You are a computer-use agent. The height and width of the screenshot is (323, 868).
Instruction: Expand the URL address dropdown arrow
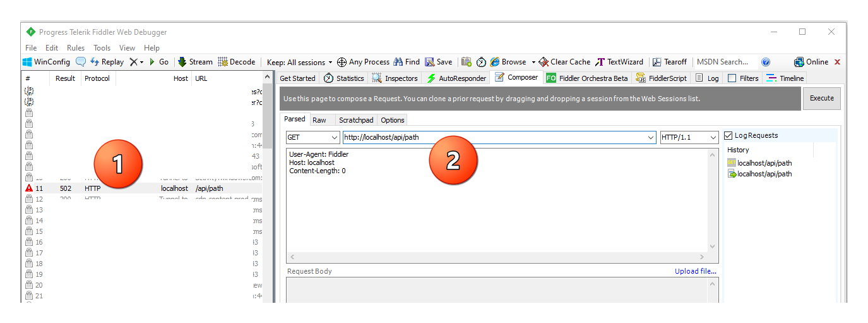[x=651, y=137]
